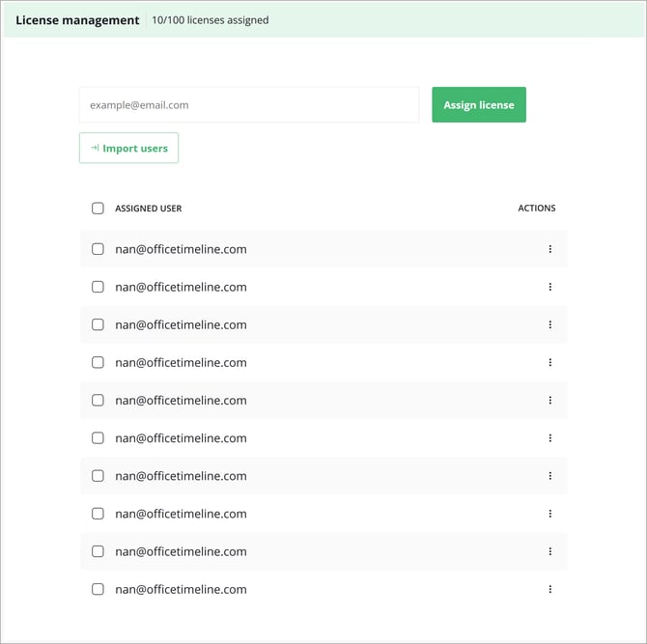Toggle the select-all checkbox beside Assigned User
Screen dimensions: 647x644
click(98, 208)
